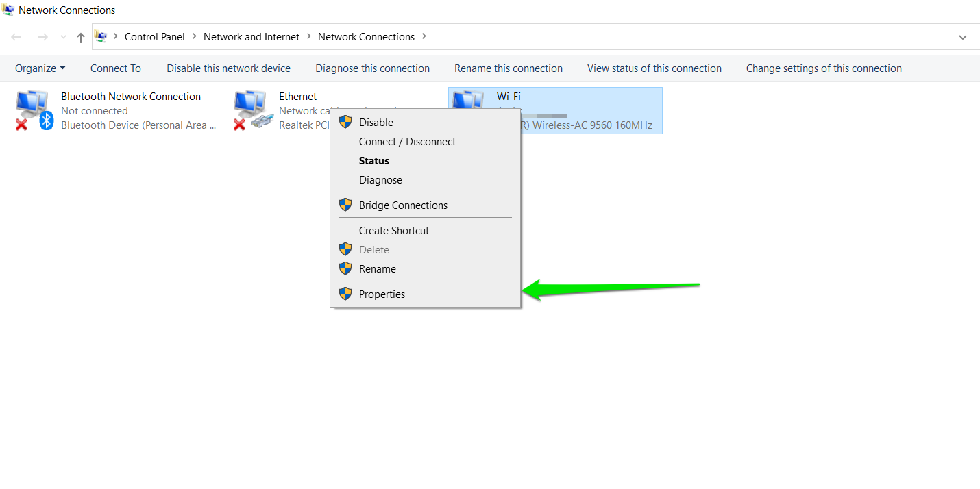This screenshot has height=489, width=980.
Task: Open the recent locations dropdown arrow
Action: [63, 38]
